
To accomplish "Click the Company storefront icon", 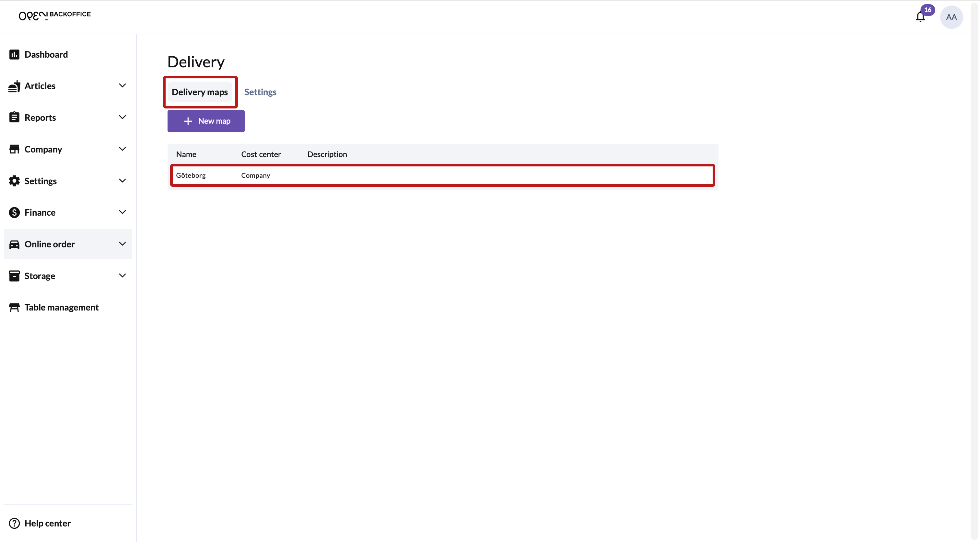I will point(15,149).
